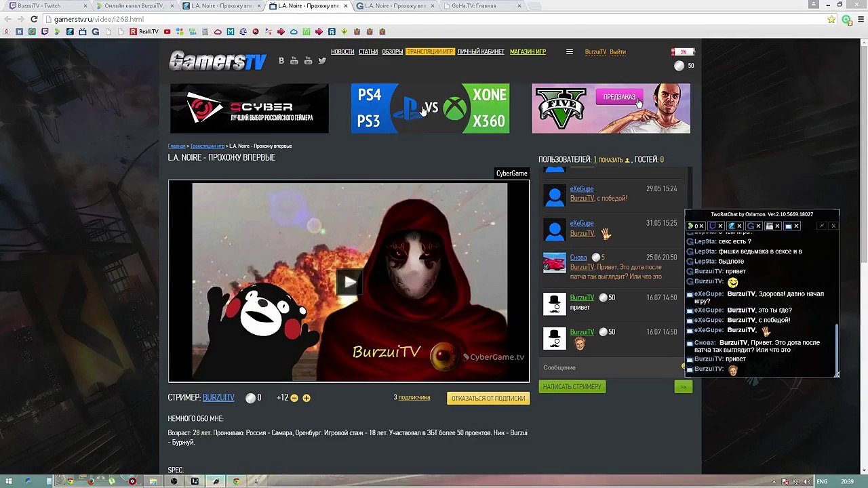The width and height of the screenshot is (868, 488).
Task: Open the СТАТЬИ menu item
Action: pos(368,52)
